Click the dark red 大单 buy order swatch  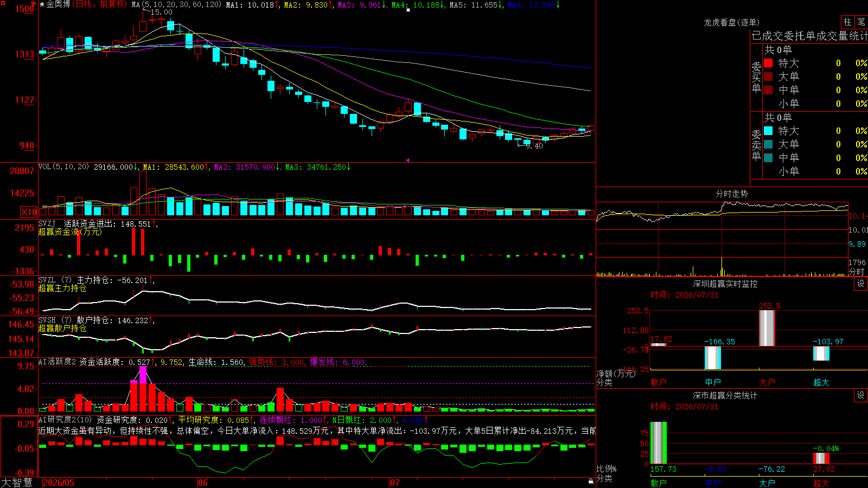click(768, 76)
